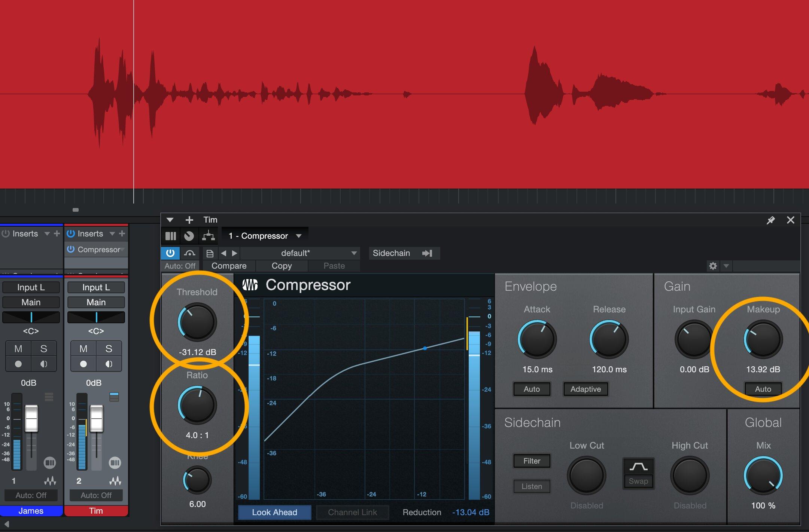
Task: Mute the James channel
Action: click(x=18, y=349)
